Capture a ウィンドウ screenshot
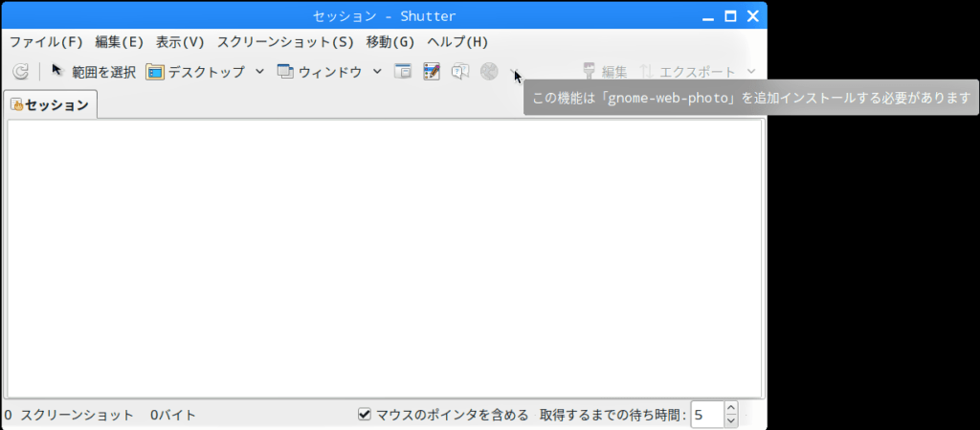 (320, 72)
